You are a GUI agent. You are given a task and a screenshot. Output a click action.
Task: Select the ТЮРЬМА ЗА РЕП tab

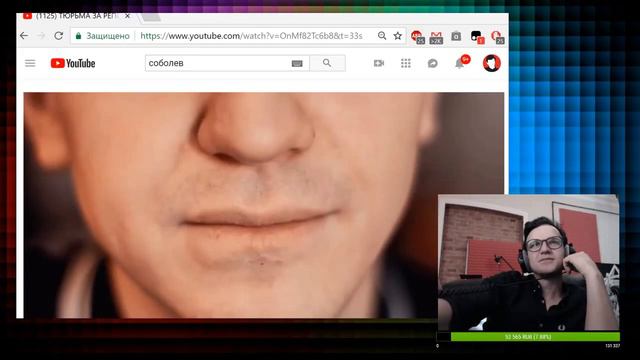(x=76, y=16)
